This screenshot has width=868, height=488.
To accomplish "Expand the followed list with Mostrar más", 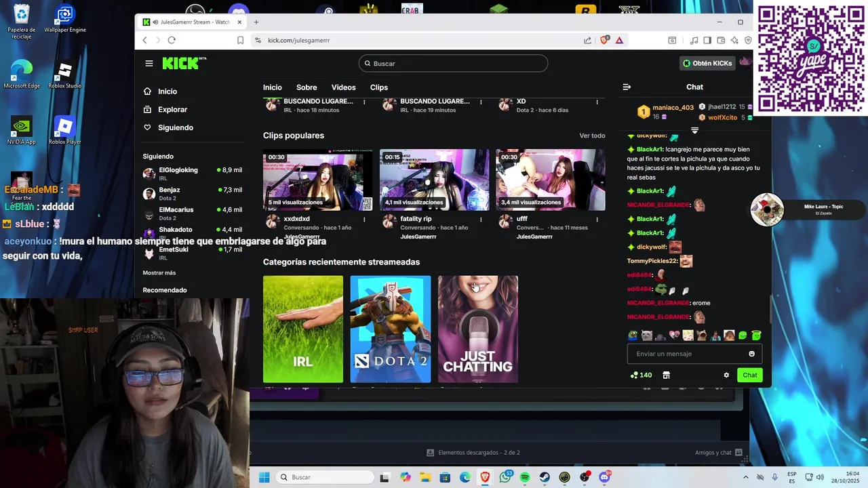I will pyautogui.click(x=159, y=272).
